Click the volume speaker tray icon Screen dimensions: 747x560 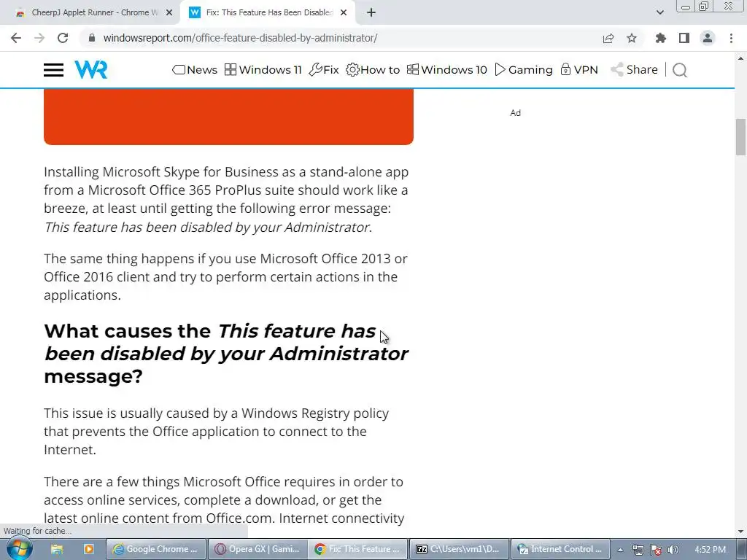673,550
